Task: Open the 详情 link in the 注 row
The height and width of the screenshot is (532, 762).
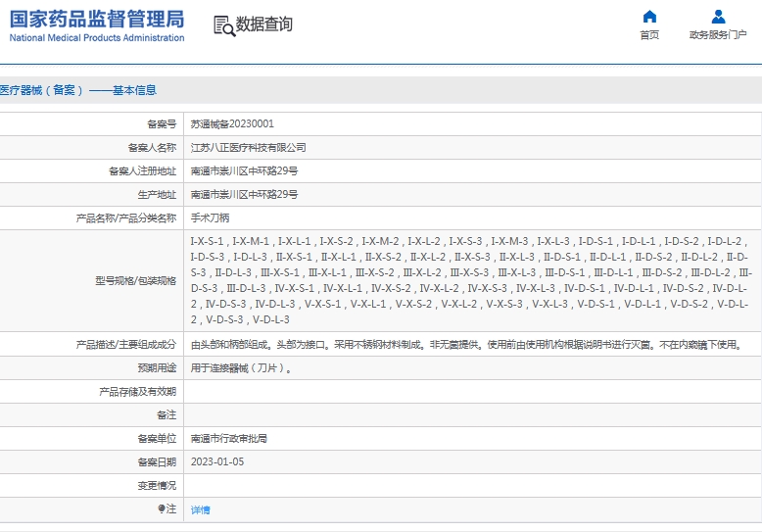Action: (200, 509)
